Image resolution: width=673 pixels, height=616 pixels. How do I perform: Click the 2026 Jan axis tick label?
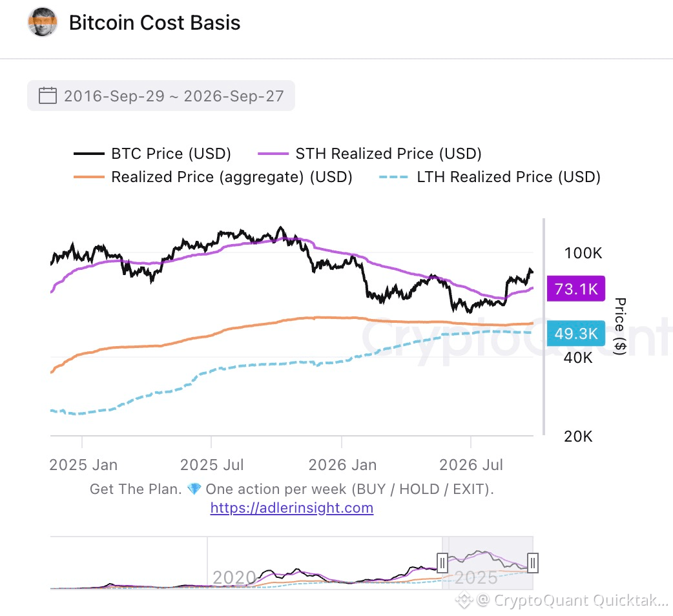tap(342, 465)
